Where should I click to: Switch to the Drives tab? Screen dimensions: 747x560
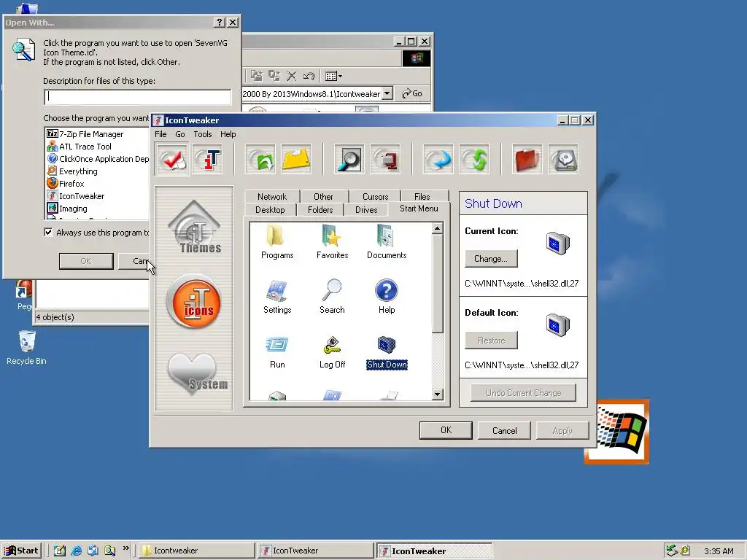366,209
